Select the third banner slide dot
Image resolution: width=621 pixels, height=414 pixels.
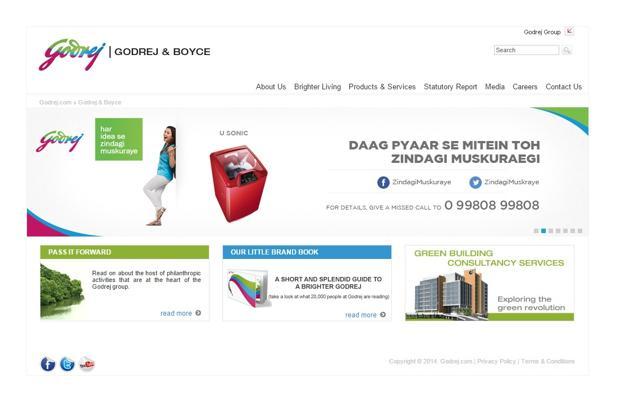[x=551, y=231]
